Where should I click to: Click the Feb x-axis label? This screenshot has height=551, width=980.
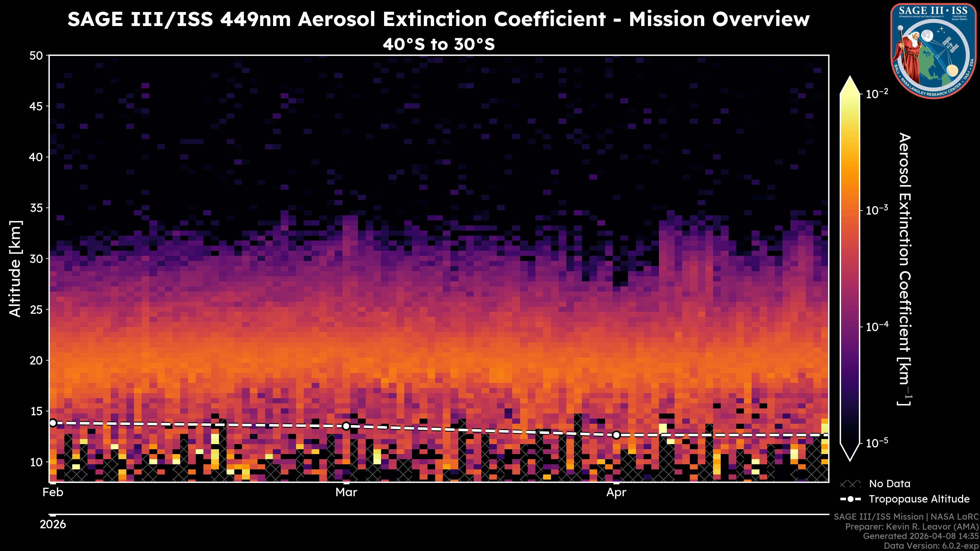tap(53, 492)
